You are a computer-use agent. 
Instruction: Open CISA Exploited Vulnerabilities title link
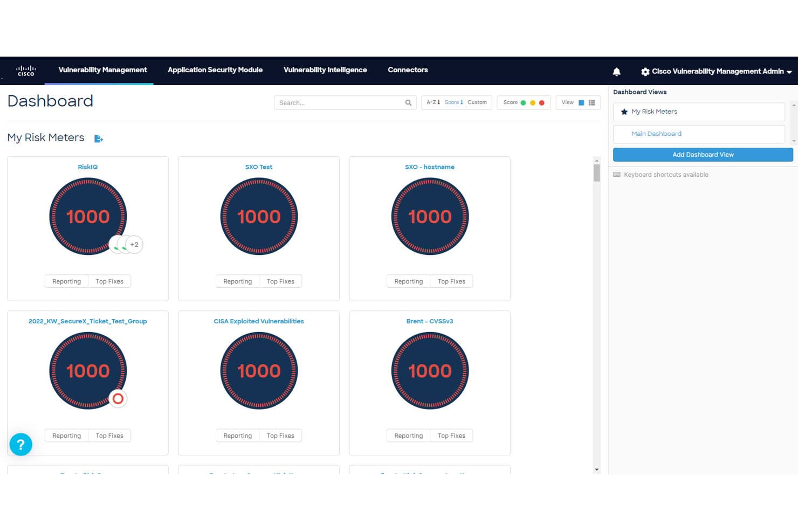(x=259, y=321)
